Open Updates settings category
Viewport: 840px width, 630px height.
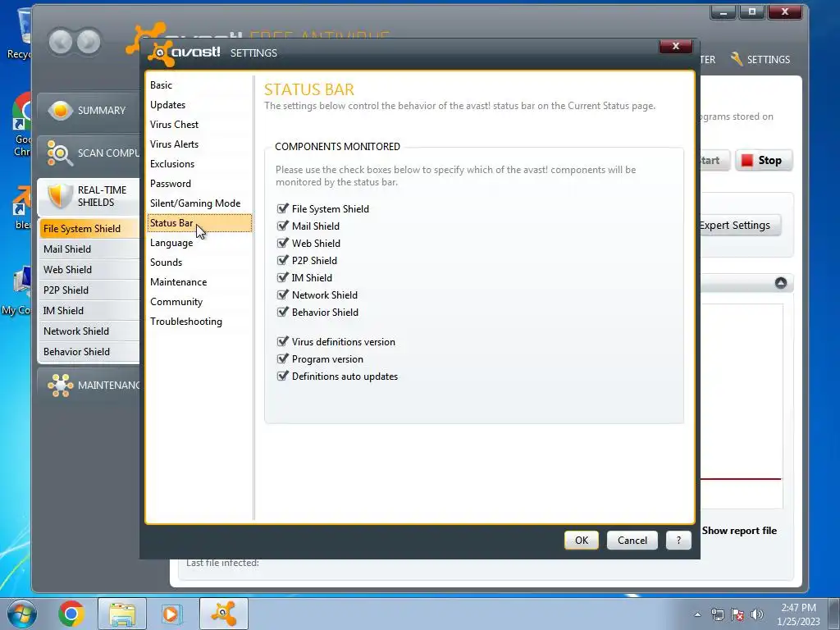pos(199,105)
